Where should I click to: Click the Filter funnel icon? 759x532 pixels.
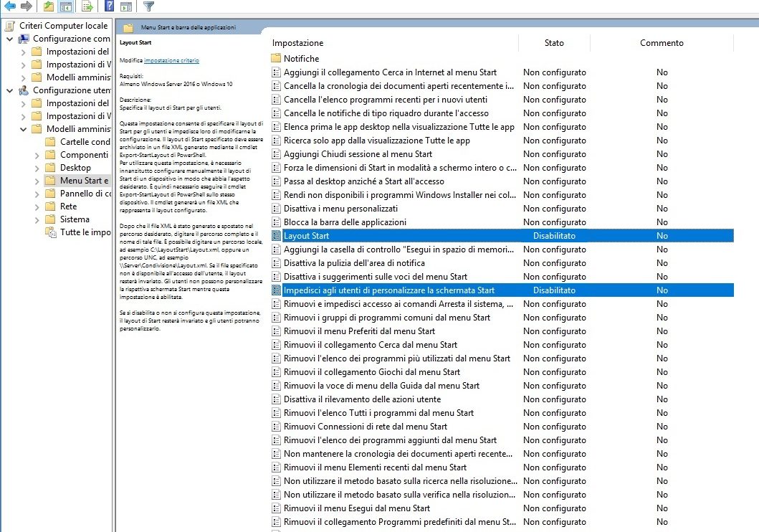[148, 6]
